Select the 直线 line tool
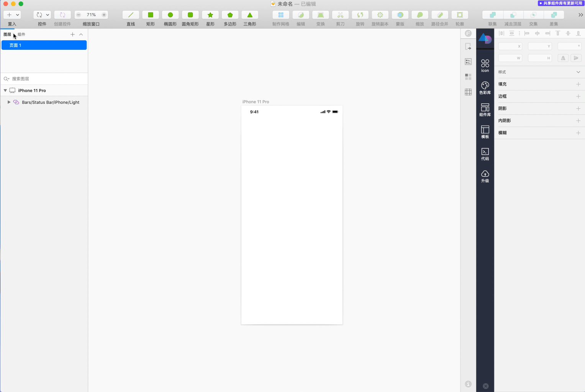The width and height of the screenshot is (585, 392). pos(131,15)
